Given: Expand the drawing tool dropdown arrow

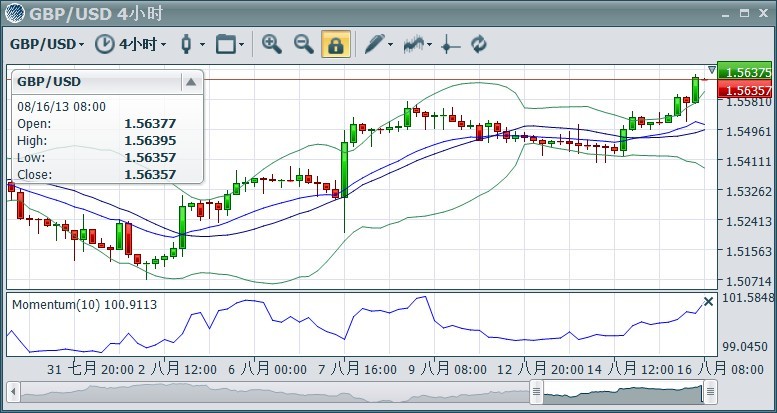Looking at the screenshot, I should [x=390, y=45].
